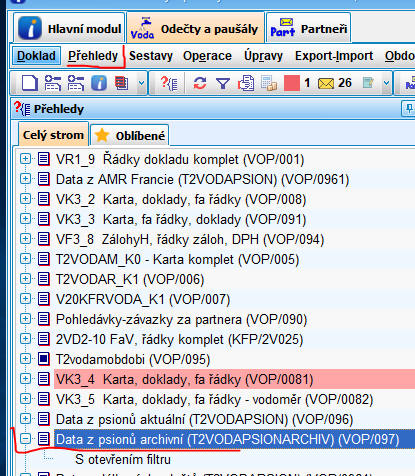This screenshot has height=476, width=415.
Task: Select V20KFRVODA_K1 (VOP/007) row
Action: [143, 299]
